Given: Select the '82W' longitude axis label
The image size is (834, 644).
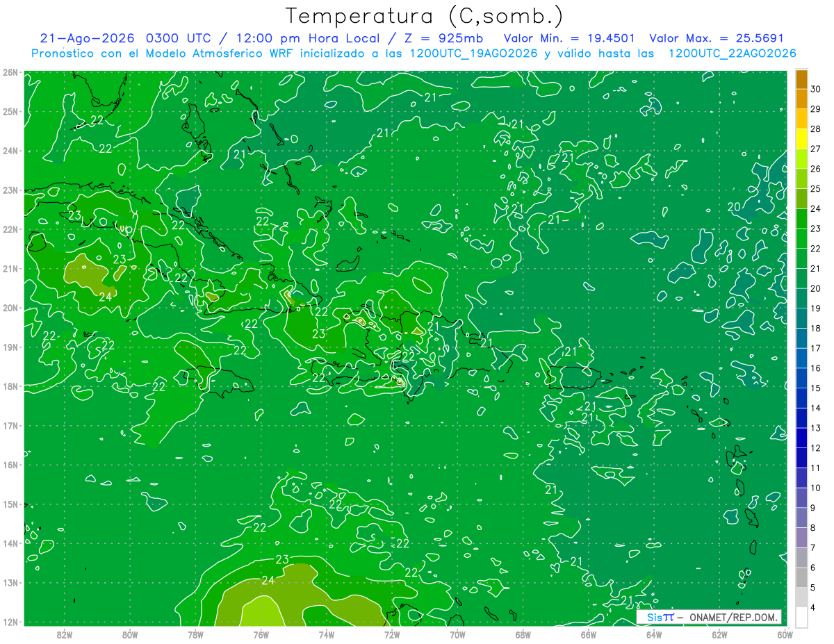Looking at the screenshot, I should point(64,634).
